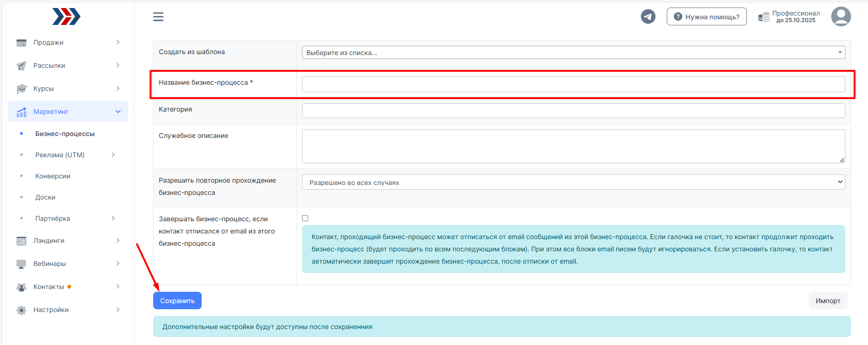Click the question mark help icon
This screenshot has height=345, width=868.
[x=678, y=16]
